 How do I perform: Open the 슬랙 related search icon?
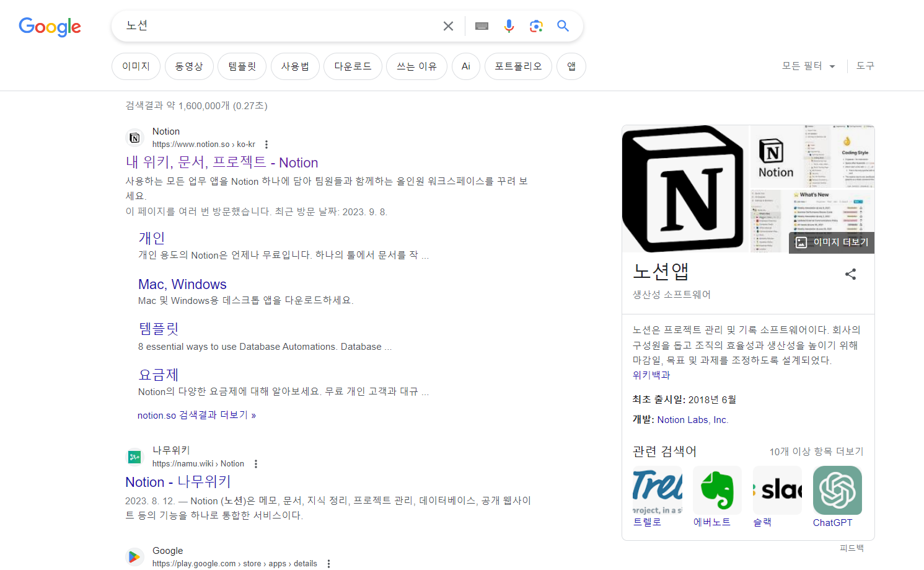[x=777, y=490]
